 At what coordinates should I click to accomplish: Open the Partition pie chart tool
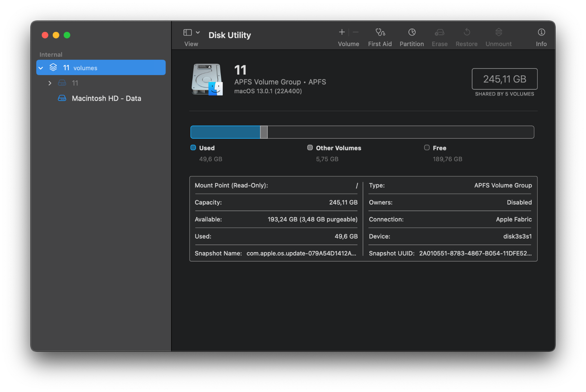coord(412,32)
